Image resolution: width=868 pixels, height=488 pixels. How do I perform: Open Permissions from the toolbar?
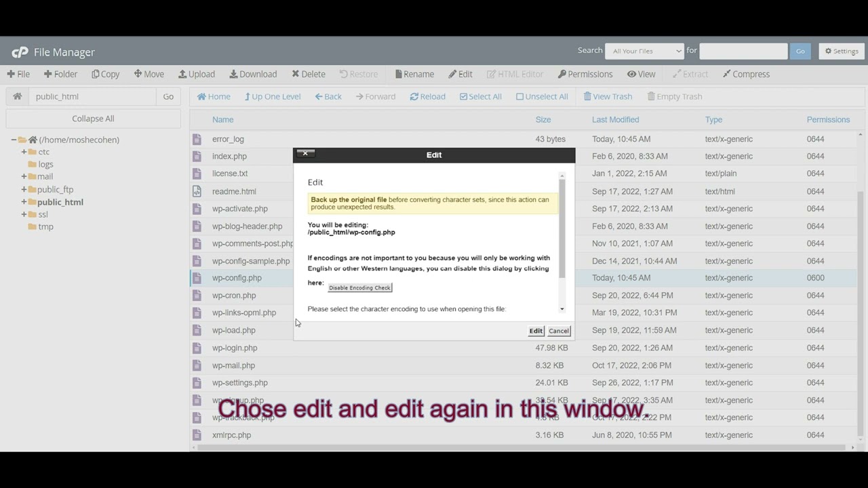[585, 74]
